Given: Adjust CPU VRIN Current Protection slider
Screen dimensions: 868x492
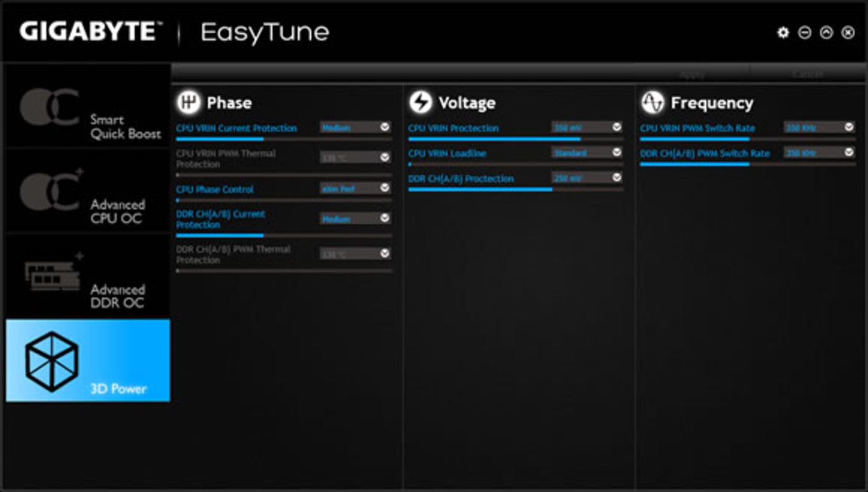Looking at the screenshot, I should [284, 139].
